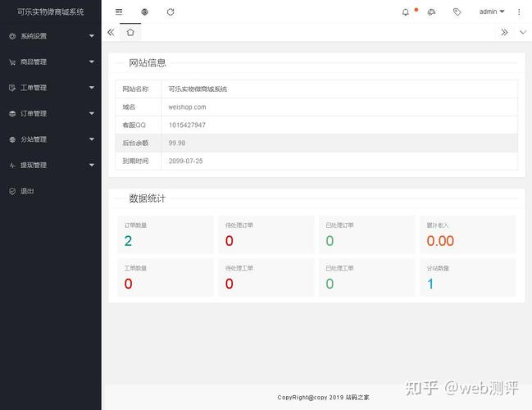Click the 已处理工单 statistics card

[367, 277]
